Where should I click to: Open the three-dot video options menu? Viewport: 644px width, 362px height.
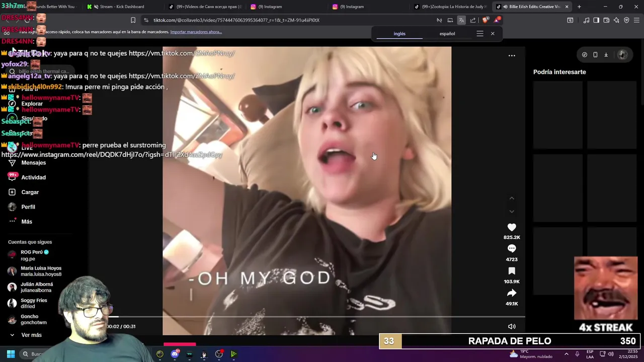point(512,55)
